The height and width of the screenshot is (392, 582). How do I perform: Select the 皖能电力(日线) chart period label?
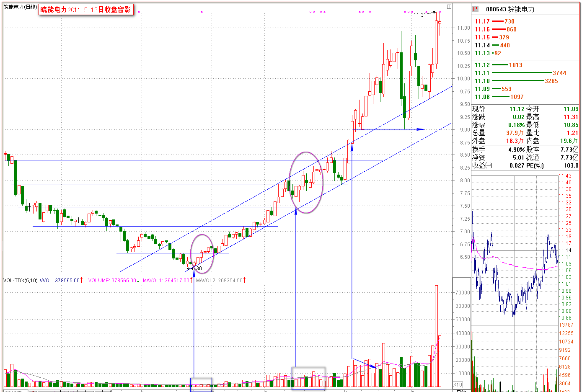[20, 7]
